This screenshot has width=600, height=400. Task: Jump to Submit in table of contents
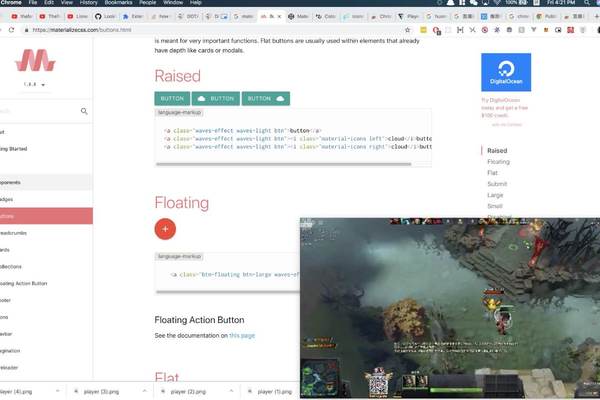pos(497,184)
